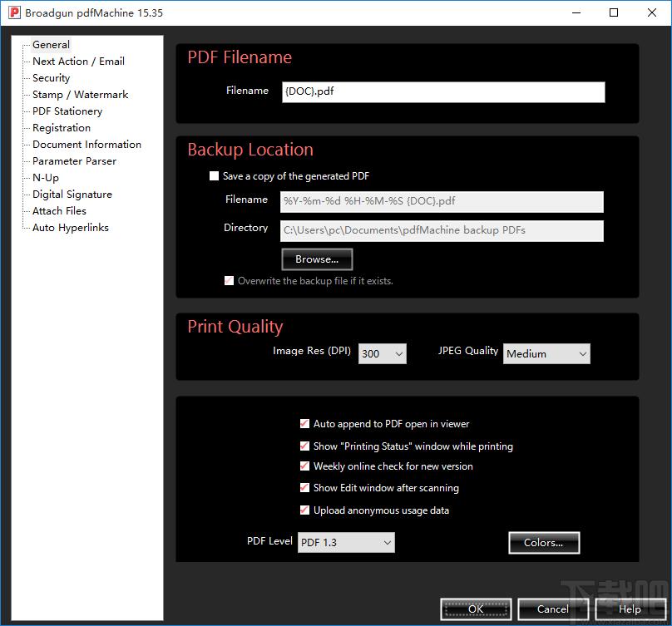Open Stamp / Watermark settings page
Screen dimensions: 672x626
80,95
